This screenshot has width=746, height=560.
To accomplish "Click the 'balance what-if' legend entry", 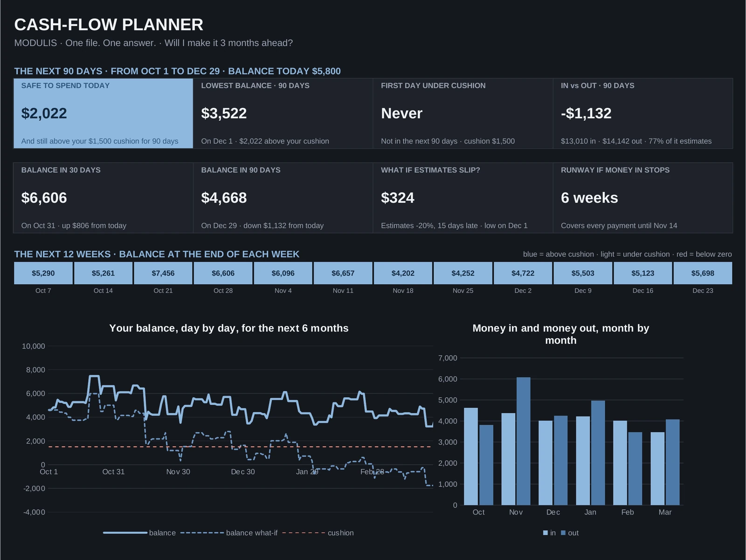I will click(229, 533).
